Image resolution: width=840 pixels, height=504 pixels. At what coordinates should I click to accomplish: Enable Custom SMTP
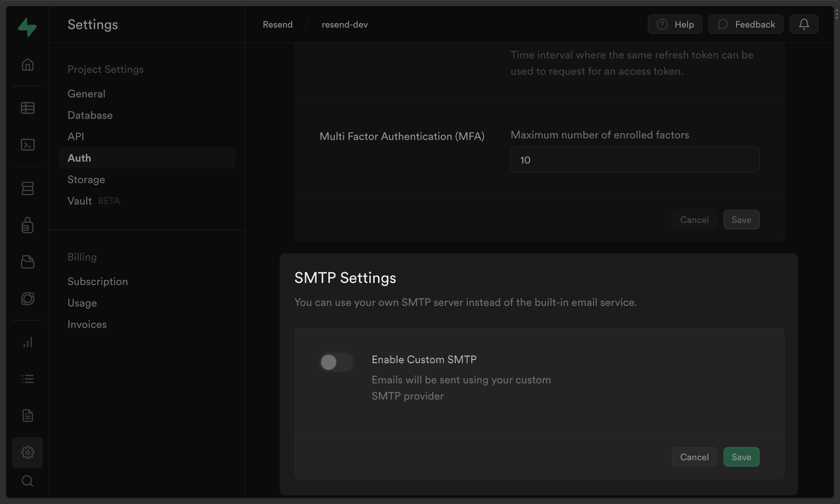pyautogui.click(x=336, y=362)
